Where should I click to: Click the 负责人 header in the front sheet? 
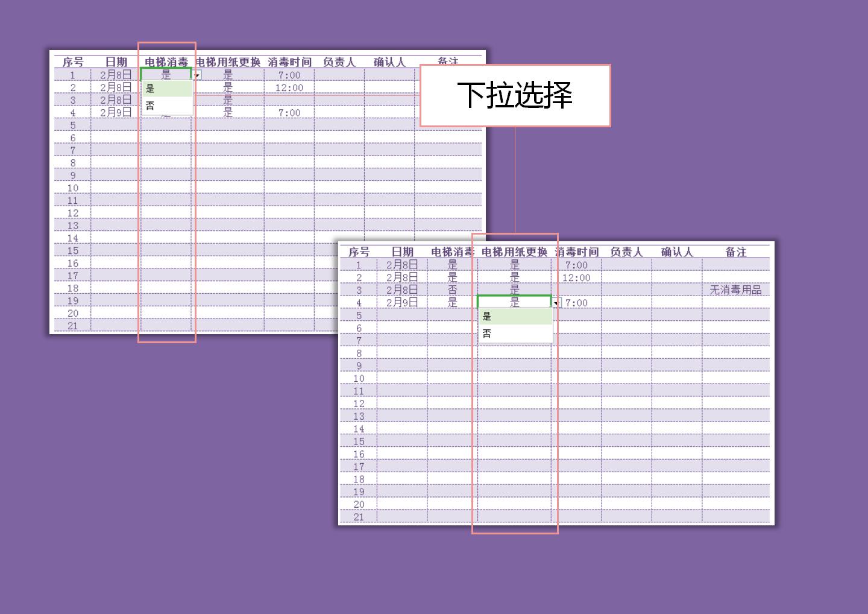click(626, 252)
